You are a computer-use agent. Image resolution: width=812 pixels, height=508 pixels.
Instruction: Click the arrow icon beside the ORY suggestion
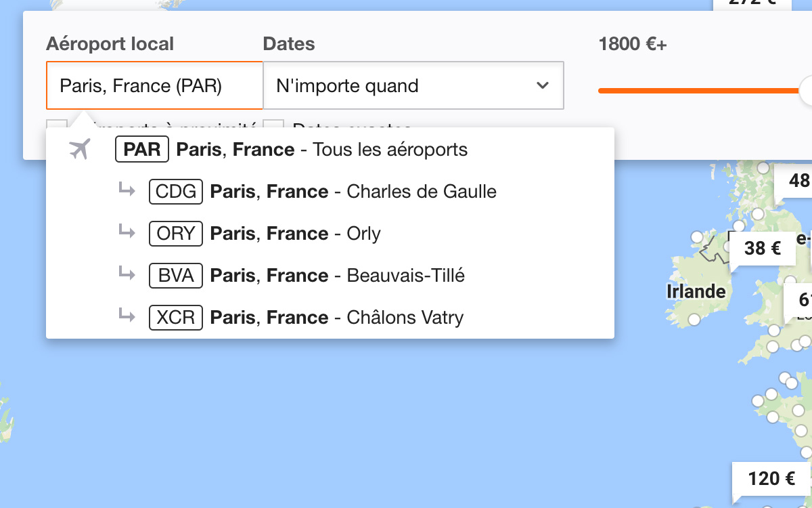click(x=127, y=234)
